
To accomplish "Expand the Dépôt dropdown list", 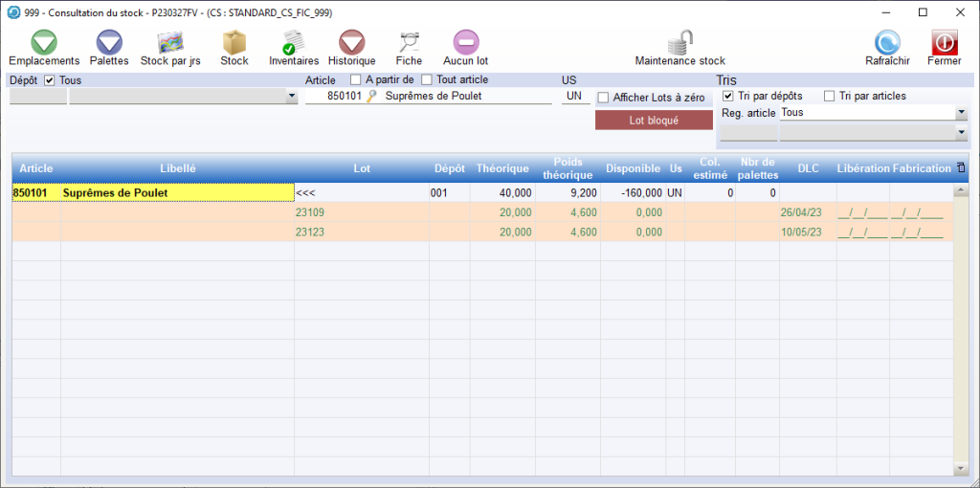I will point(292,97).
